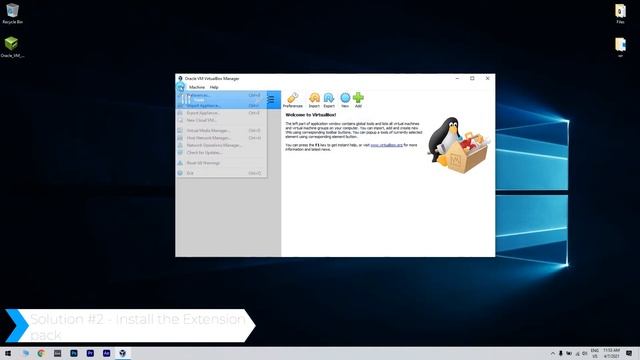Show hidden system tray icons
This screenshot has height=360, width=640.
(553, 353)
